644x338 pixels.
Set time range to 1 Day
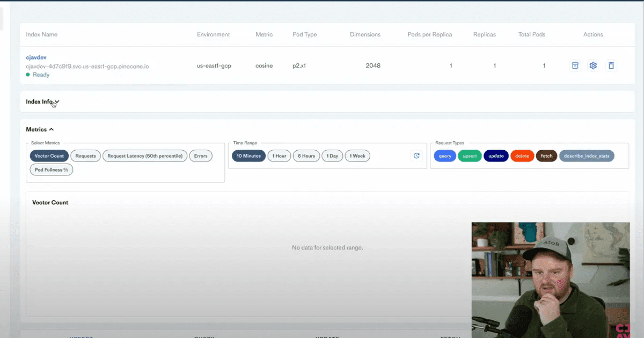[332, 156]
